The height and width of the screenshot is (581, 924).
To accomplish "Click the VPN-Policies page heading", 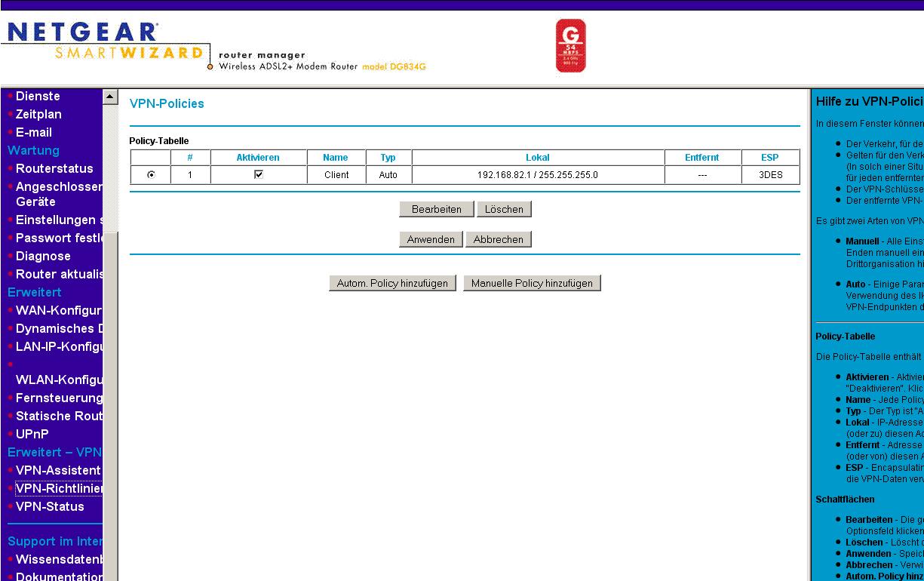I will tap(167, 104).
